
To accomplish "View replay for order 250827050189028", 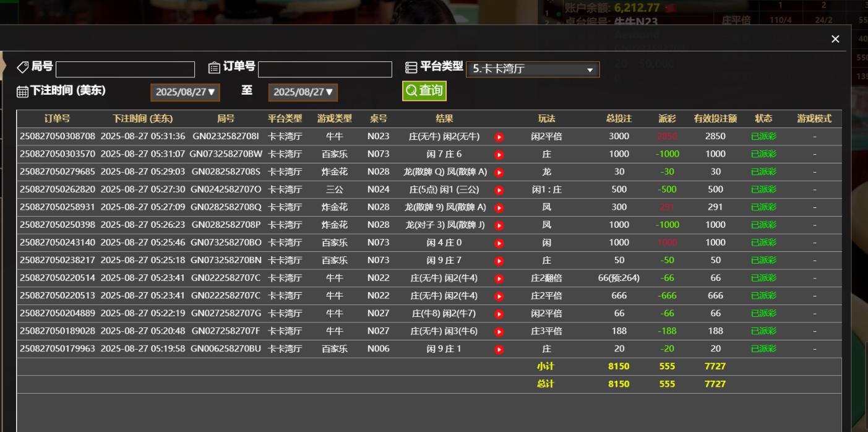I will [499, 332].
